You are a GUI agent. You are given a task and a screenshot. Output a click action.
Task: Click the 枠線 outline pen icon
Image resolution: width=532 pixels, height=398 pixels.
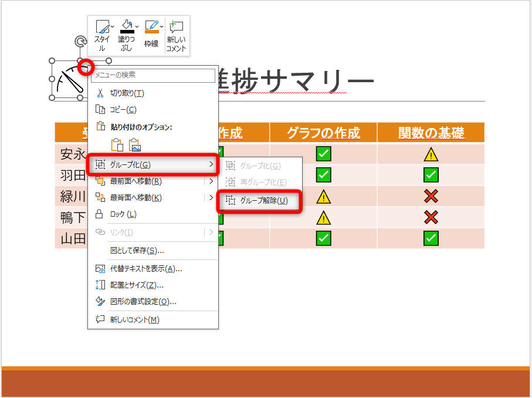[152, 25]
